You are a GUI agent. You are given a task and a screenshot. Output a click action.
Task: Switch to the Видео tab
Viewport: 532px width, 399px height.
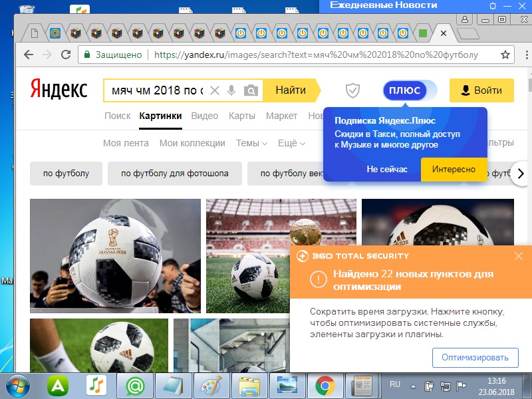tap(205, 116)
